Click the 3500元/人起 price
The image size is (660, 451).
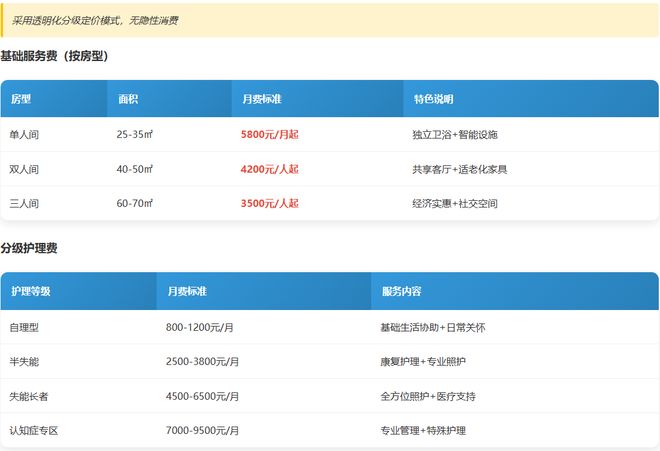coord(269,203)
